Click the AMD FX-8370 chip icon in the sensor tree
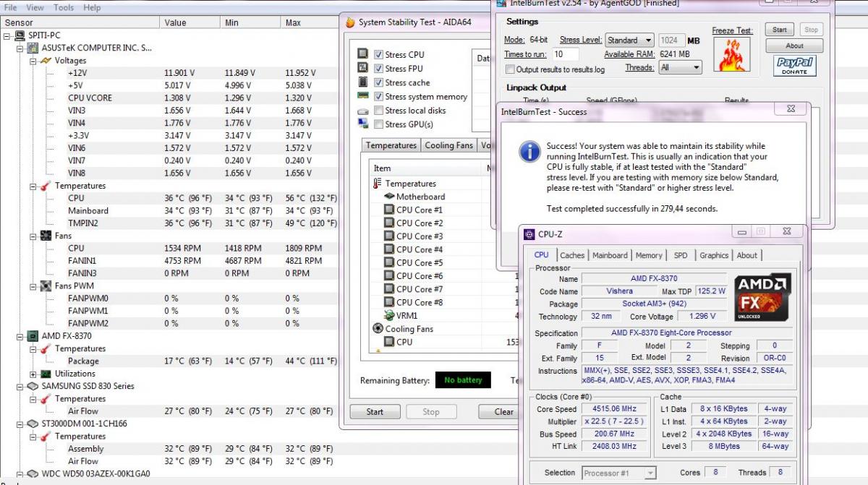The image size is (868, 485). pyautogui.click(x=33, y=336)
